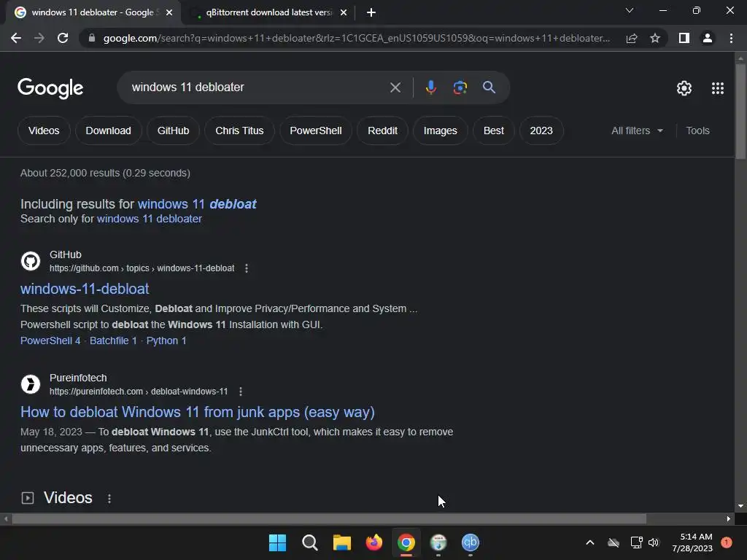Search by image with Google Lens

pos(460,87)
